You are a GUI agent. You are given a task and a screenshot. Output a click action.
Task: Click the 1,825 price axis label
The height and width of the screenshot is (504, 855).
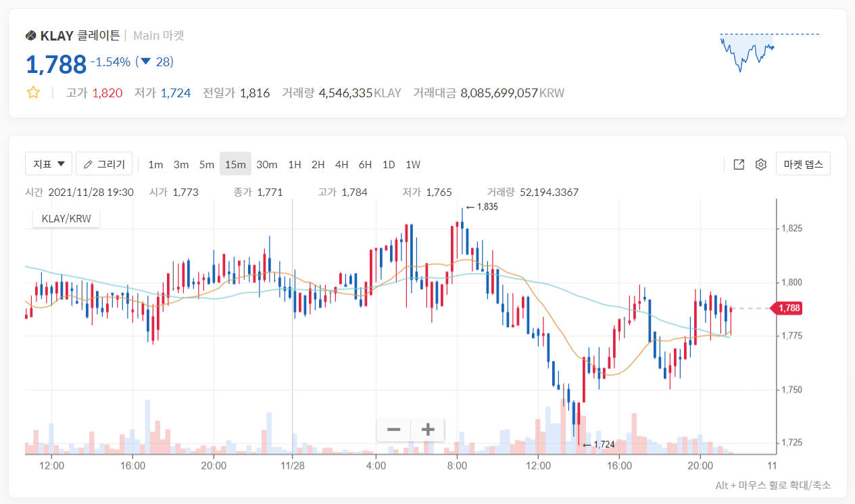tap(793, 229)
